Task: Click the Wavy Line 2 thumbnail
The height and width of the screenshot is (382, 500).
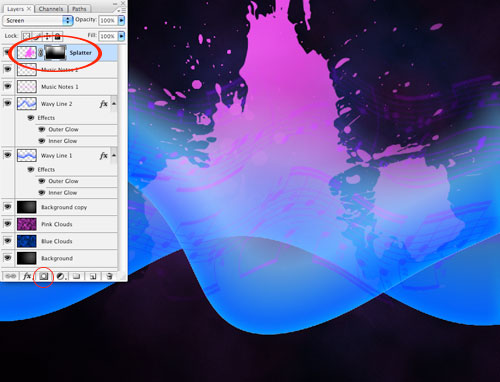Action: coord(27,104)
